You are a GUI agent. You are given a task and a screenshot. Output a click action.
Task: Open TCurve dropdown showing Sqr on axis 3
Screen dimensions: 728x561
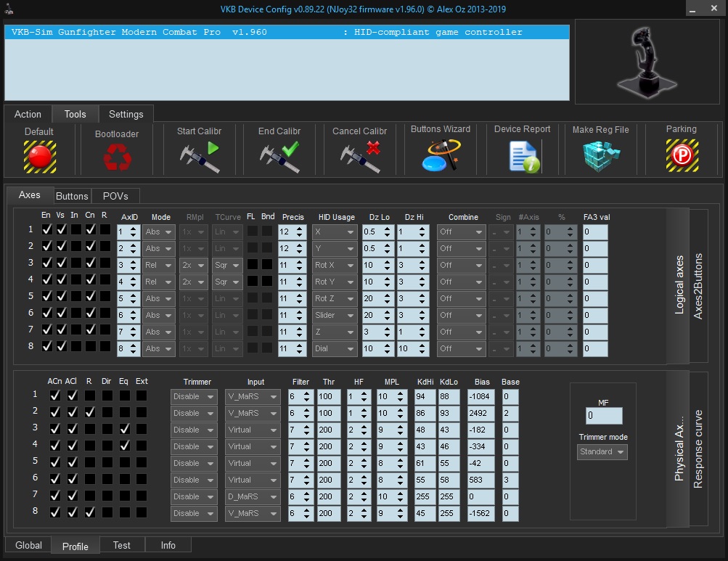click(227, 265)
